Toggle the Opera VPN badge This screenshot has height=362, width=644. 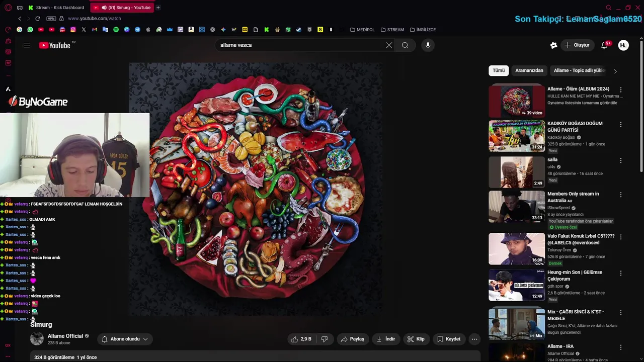51,19
